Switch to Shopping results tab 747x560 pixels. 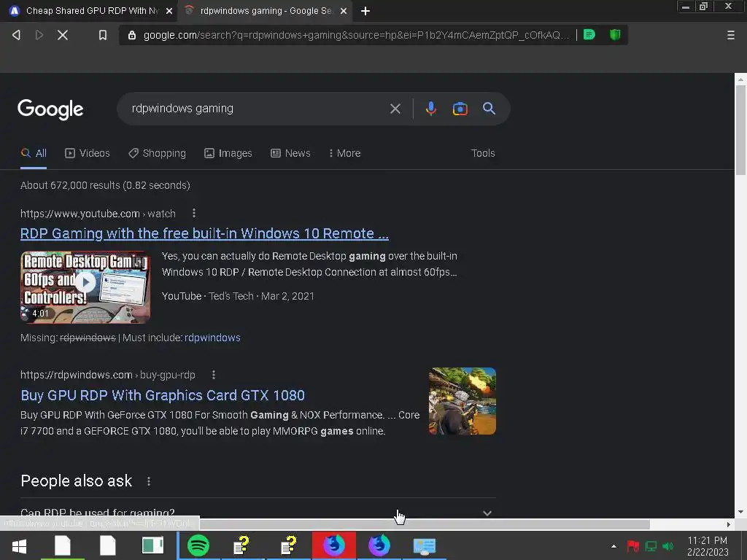click(x=157, y=153)
